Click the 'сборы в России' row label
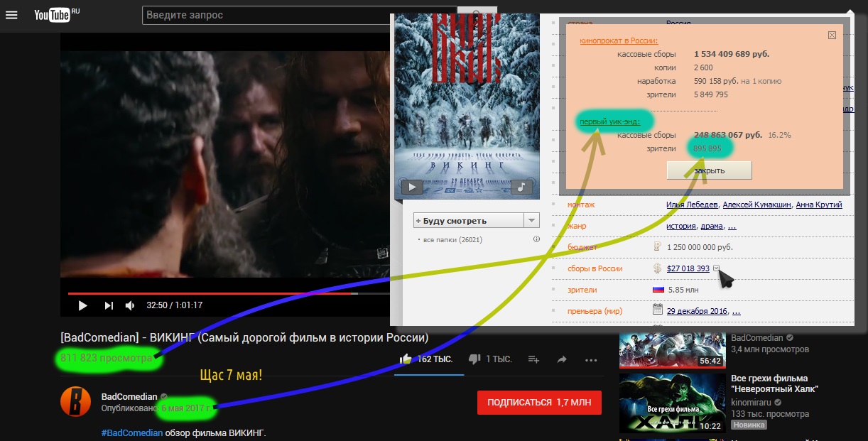 click(595, 268)
